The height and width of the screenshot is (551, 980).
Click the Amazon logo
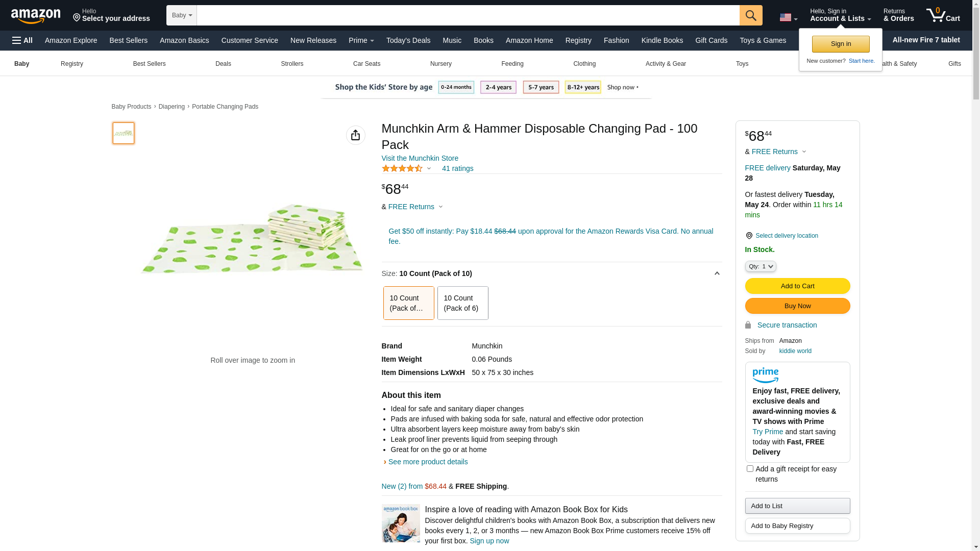tap(36, 16)
